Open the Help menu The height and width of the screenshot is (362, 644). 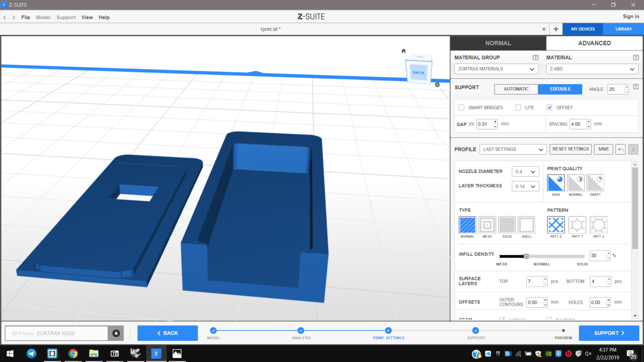104,17
